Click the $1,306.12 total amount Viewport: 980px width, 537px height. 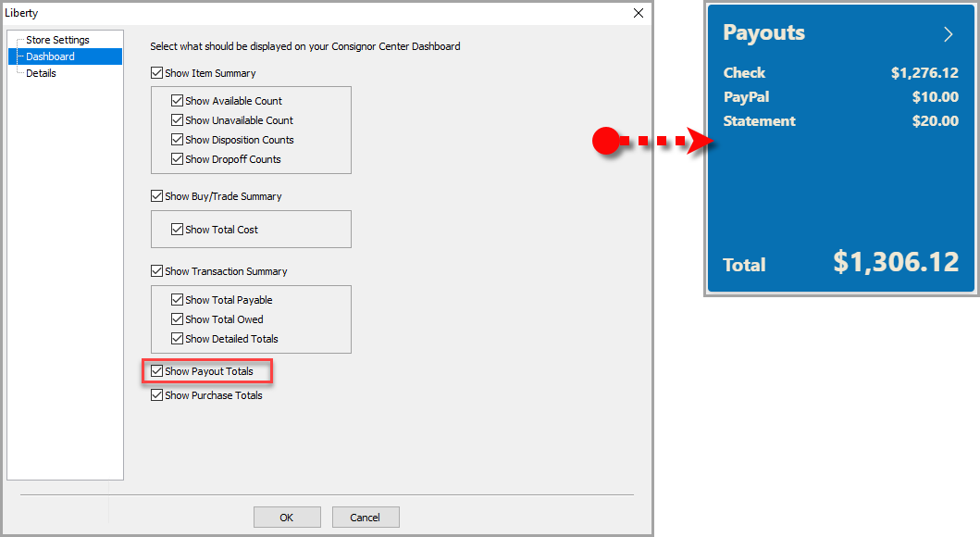pyautogui.click(x=896, y=262)
